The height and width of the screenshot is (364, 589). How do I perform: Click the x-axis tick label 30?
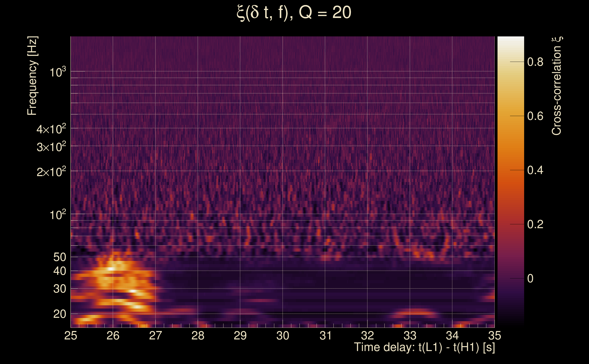pos(283,336)
